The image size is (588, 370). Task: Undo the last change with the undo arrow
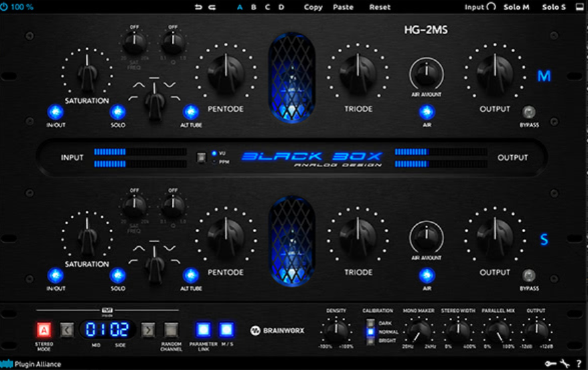tap(198, 7)
